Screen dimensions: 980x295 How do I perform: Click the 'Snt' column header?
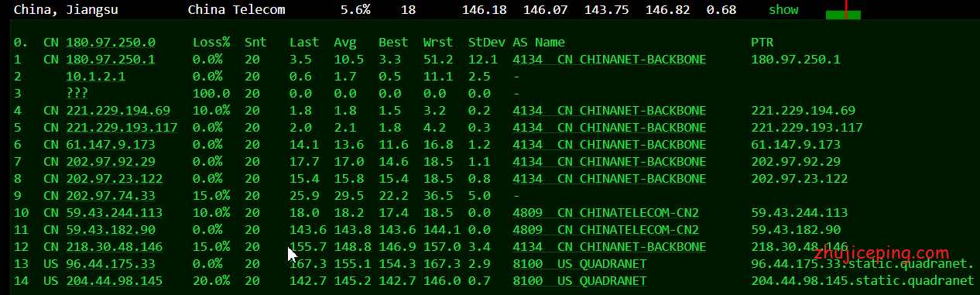point(255,43)
